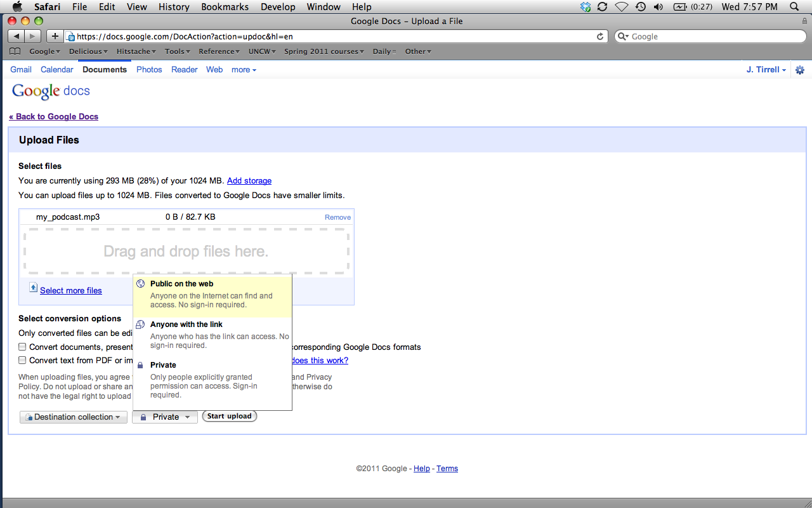
Task: Open the Time Machine menu bar icon
Action: coord(641,7)
